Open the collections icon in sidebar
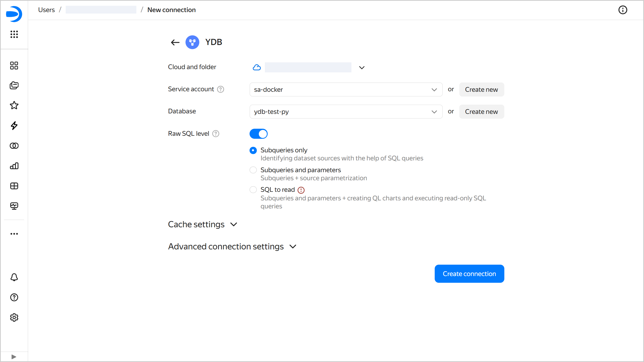The image size is (644, 362). (x=14, y=85)
